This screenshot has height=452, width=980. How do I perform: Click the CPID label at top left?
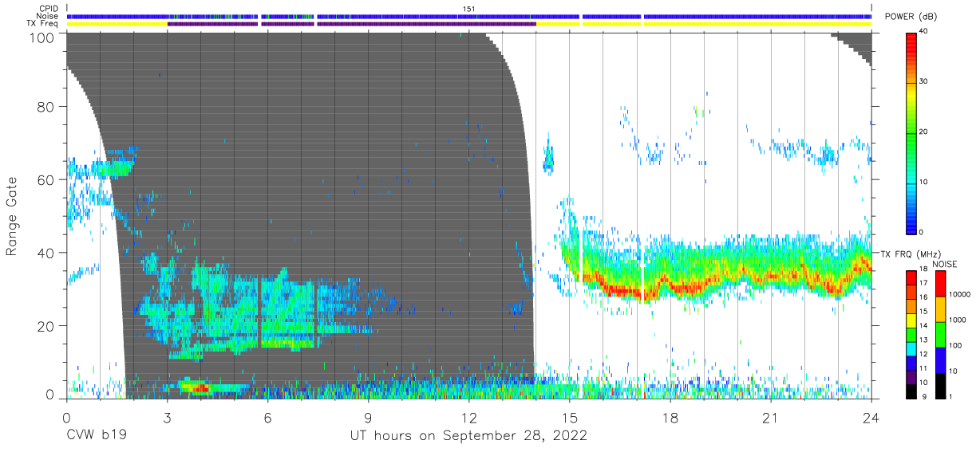tap(50, 9)
